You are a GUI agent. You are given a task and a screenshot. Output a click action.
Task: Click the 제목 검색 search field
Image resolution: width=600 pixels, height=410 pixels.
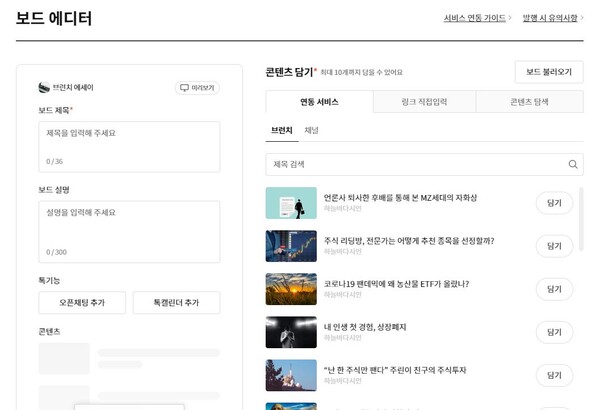[x=415, y=164]
